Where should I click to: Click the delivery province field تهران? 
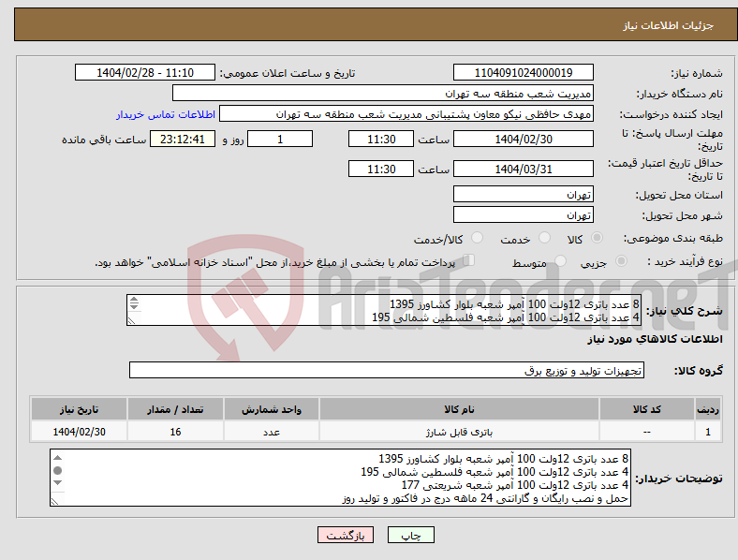pos(524,194)
